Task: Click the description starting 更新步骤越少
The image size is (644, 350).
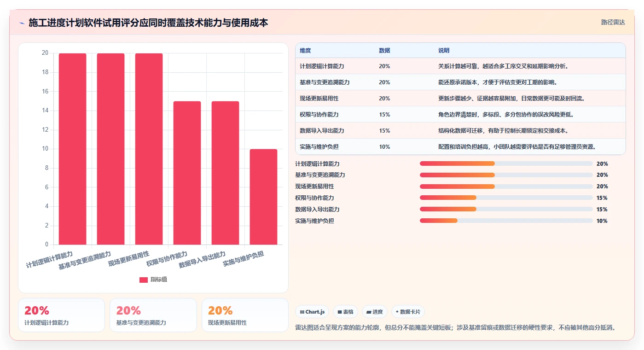Action: [511, 98]
